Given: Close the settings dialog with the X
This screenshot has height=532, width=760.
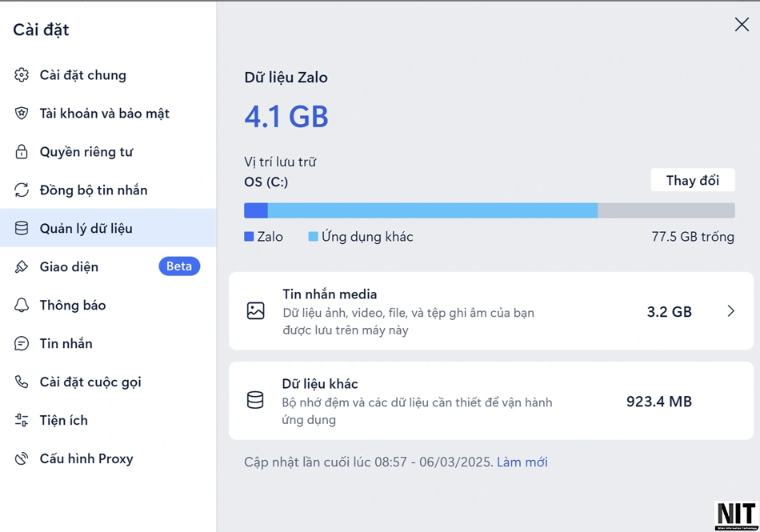Looking at the screenshot, I should click(x=742, y=24).
